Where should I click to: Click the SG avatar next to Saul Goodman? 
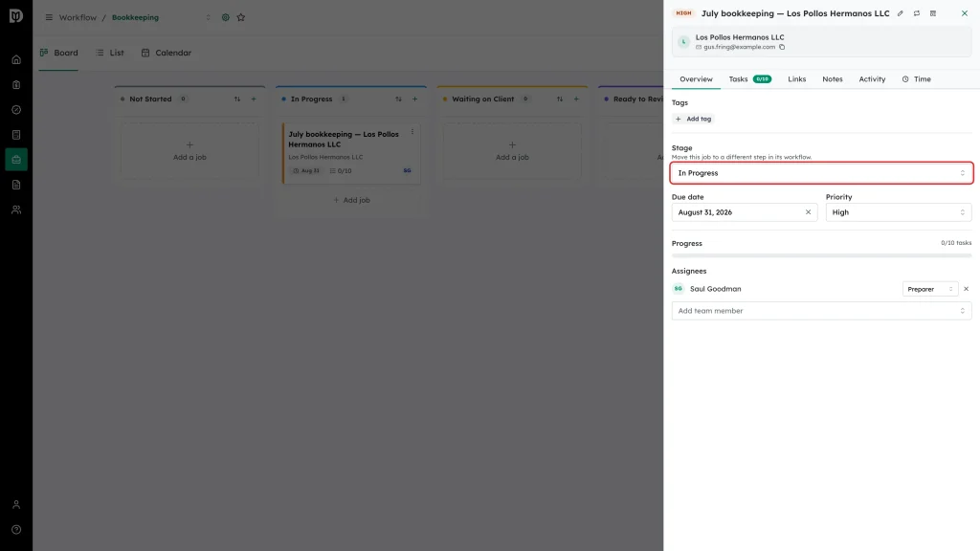[x=679, y=289]
